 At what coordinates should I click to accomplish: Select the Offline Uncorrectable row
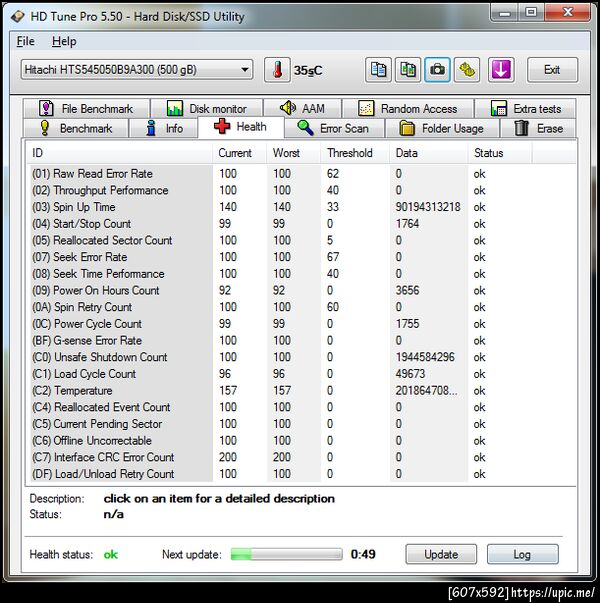(301, 440)
